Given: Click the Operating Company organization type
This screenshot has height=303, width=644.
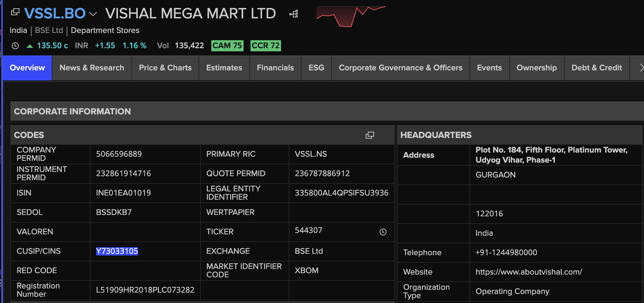Looking at the screenshot, I should (512, 291).
